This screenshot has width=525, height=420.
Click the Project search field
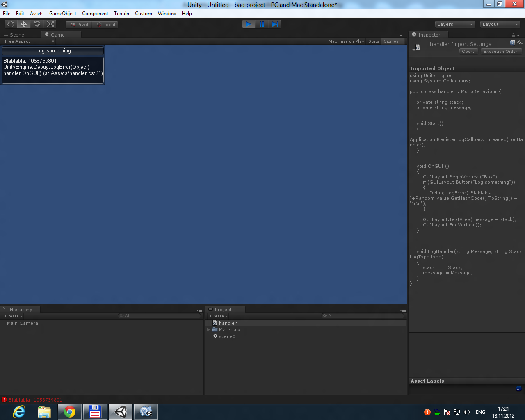coord(363,316)
